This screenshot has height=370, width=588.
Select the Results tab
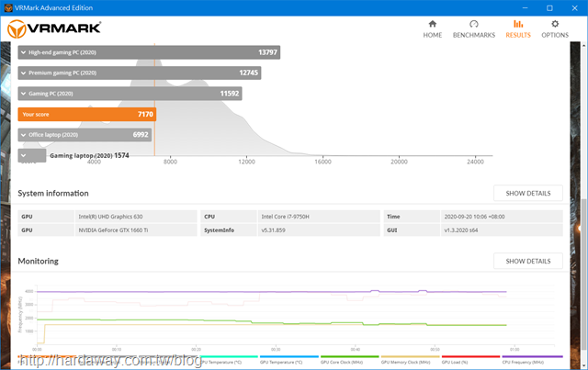point(518,29)
